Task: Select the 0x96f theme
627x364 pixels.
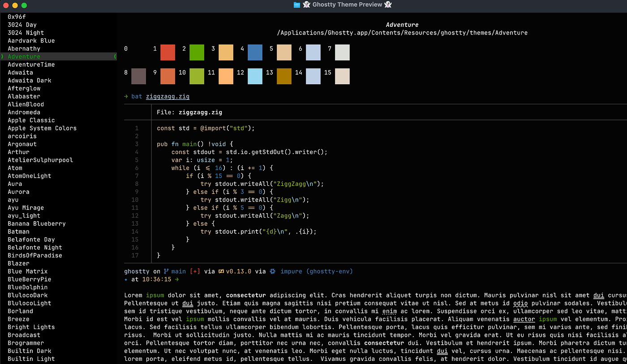Action: [17, 17]
